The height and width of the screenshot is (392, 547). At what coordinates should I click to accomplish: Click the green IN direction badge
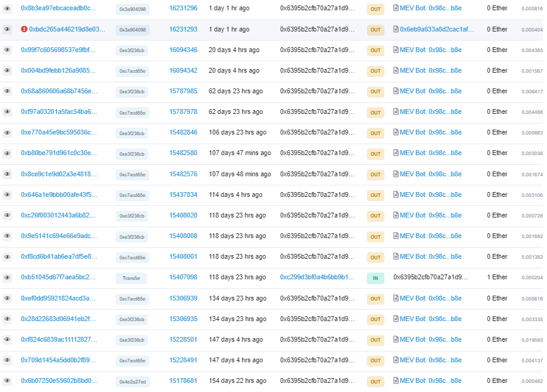[x=375, y=278]
